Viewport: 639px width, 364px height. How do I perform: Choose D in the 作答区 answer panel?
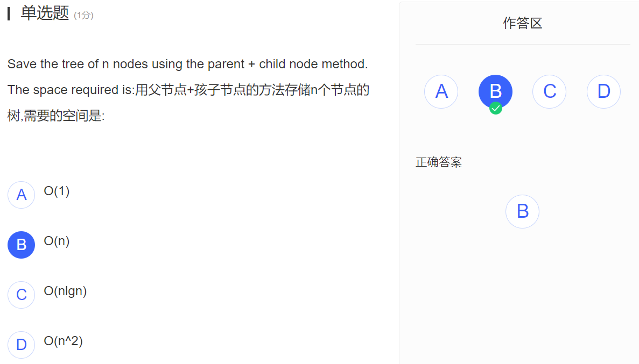point(603,91)
